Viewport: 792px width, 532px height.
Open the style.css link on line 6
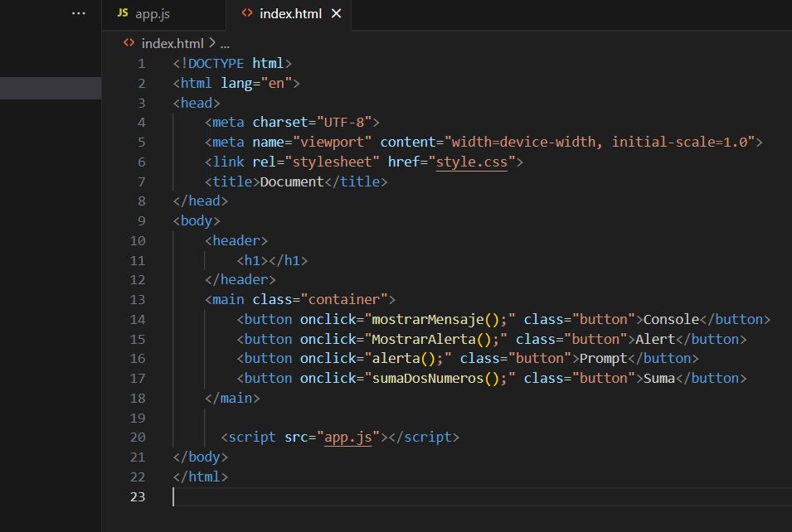[x=471, y=162]
